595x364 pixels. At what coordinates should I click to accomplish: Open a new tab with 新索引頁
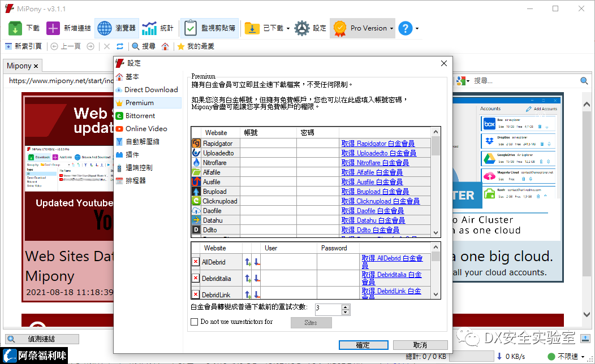point(24,46)
